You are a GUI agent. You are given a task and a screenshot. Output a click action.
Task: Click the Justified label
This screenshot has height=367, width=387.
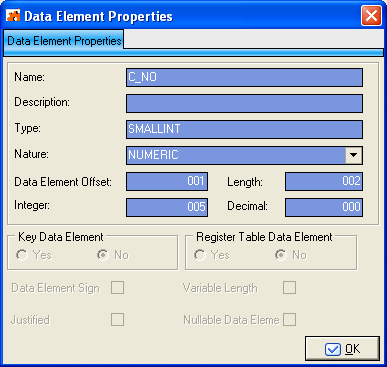(30, 320)
